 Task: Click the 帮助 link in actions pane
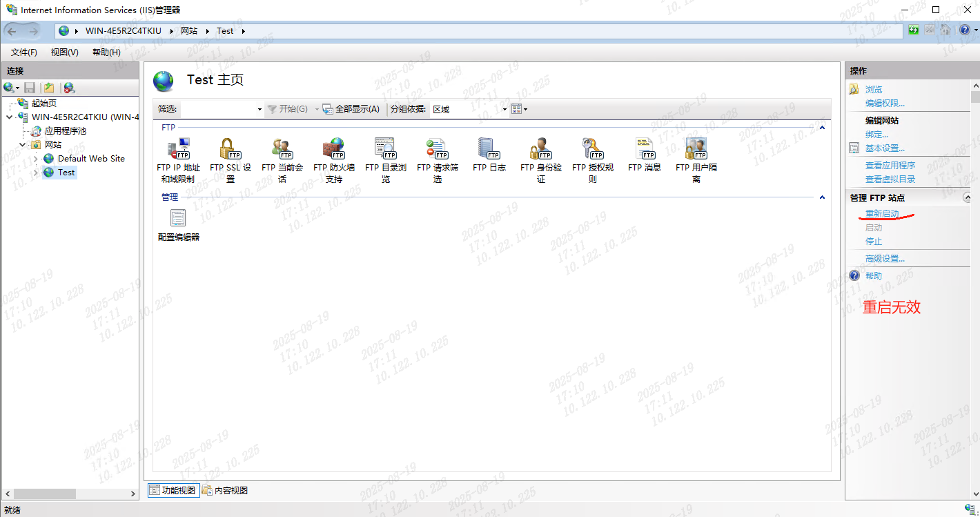tap(874, 276)
